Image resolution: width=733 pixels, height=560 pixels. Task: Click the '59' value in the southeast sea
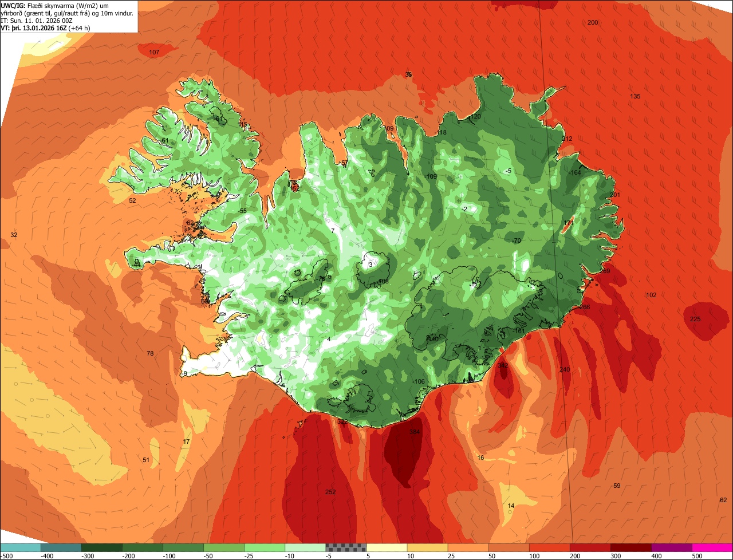tap(617, 486)
